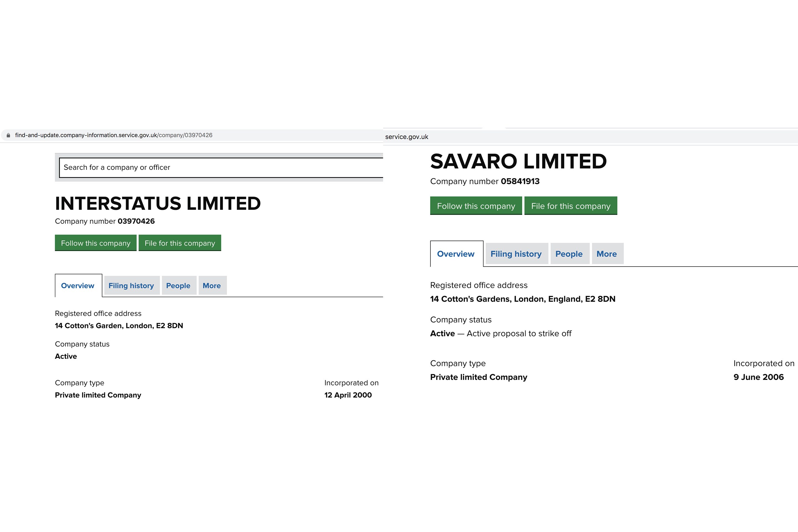Click the INTERSTATUS LIMITED company heading

point(158,204)
